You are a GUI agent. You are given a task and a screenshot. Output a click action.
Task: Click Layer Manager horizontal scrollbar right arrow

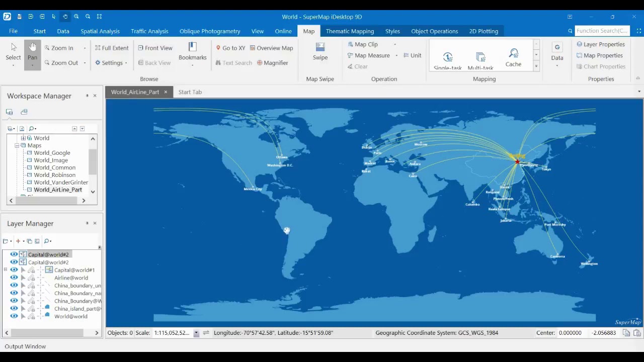point(97,333)
